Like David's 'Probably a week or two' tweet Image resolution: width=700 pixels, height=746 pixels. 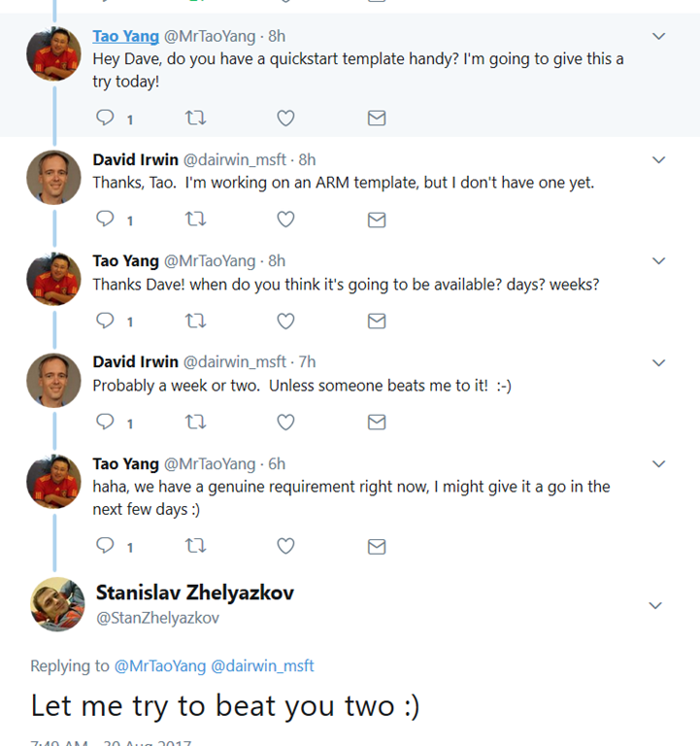point(285,422)
